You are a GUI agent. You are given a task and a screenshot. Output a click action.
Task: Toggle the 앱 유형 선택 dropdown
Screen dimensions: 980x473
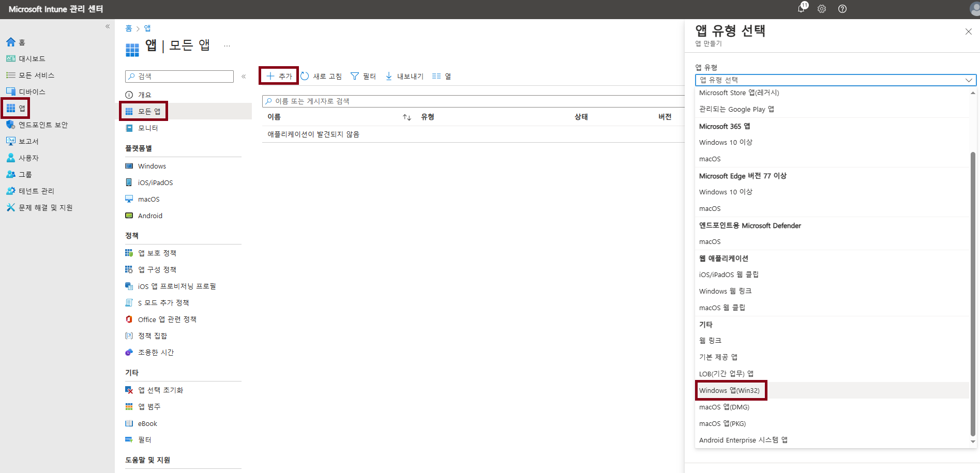836,80
